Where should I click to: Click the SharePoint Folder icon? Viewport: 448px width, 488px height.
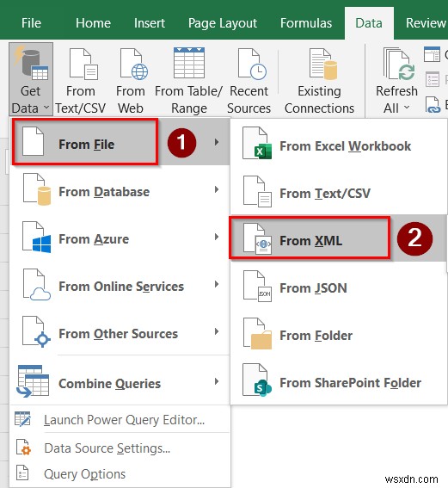pyautogui.click(x=257, y=380)
